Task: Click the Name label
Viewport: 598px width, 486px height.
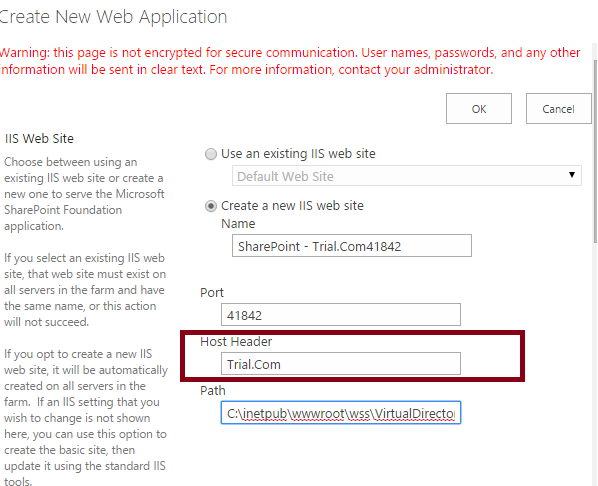Action: [x=238, y=224]
